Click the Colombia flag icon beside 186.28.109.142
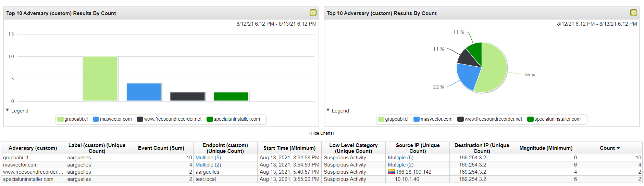Viewport: 644px width, 186px height. (391, 172)
